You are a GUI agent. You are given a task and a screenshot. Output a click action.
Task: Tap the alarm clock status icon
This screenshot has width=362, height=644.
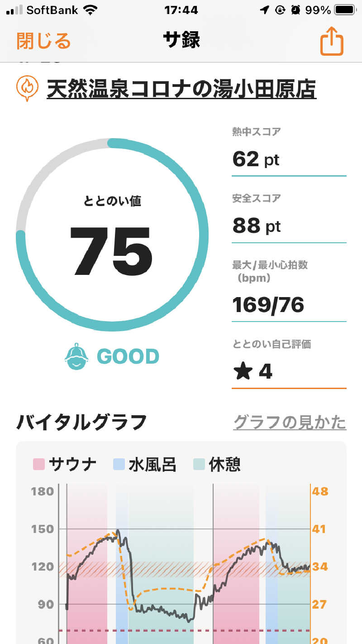295,10
